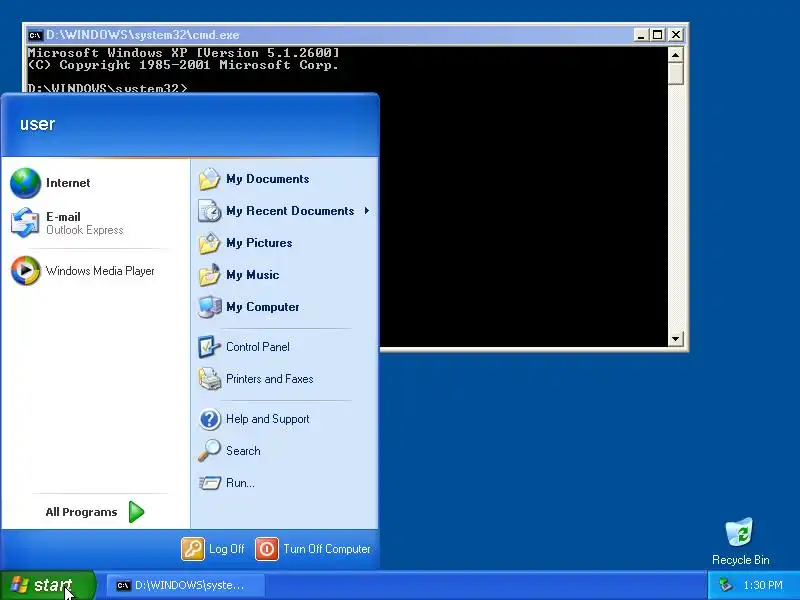This screenshot has height=600, width=800.
Task: Select the My Computer menu label
Action: (263, 307)
